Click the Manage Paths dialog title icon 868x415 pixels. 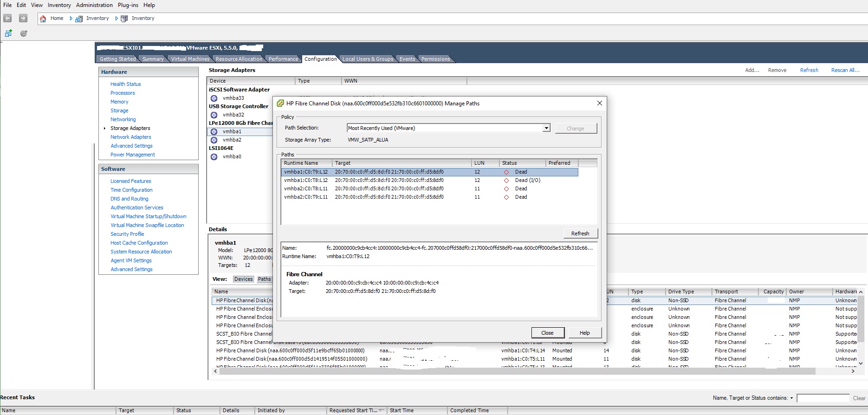pos(280,103)
